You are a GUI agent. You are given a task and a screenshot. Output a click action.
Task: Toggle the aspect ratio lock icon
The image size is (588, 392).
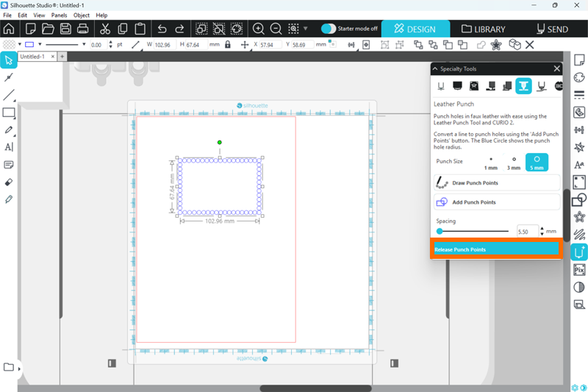pos(227,45)
